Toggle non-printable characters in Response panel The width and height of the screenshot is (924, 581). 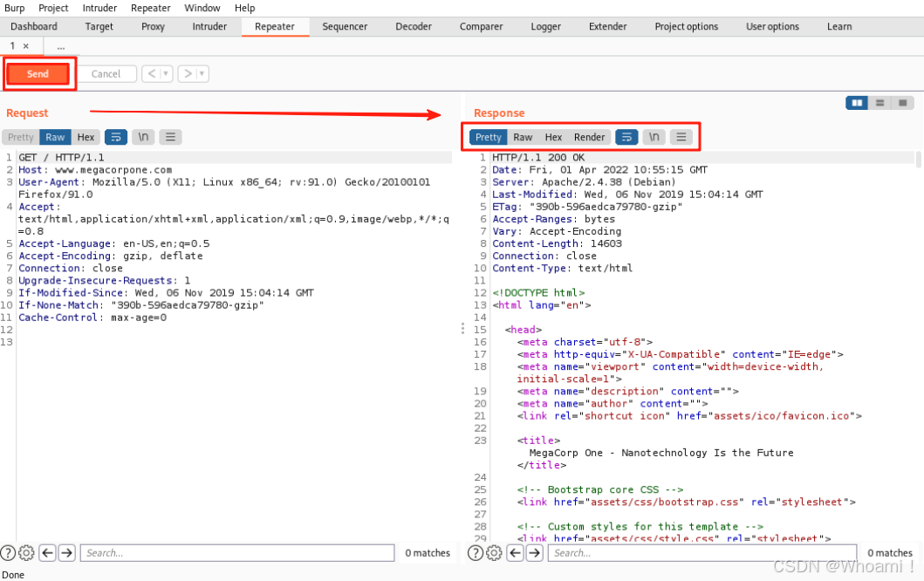[654, 137]
